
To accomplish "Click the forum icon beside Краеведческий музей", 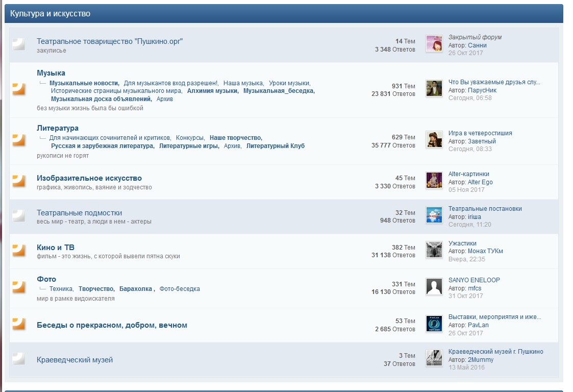I will click(x=19, y=358).
